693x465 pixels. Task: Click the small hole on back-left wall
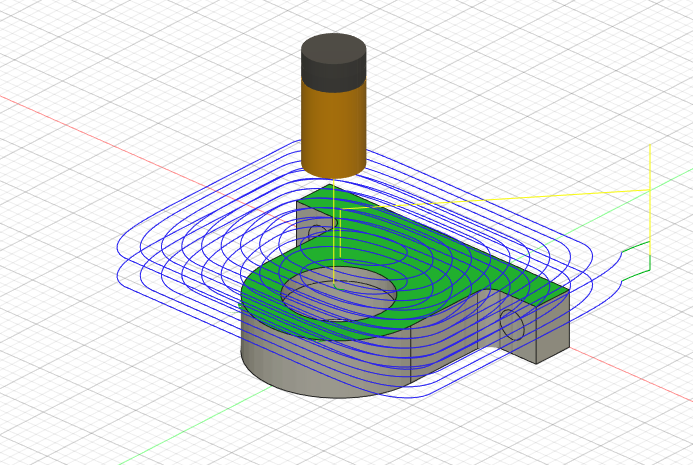(316, 233)
